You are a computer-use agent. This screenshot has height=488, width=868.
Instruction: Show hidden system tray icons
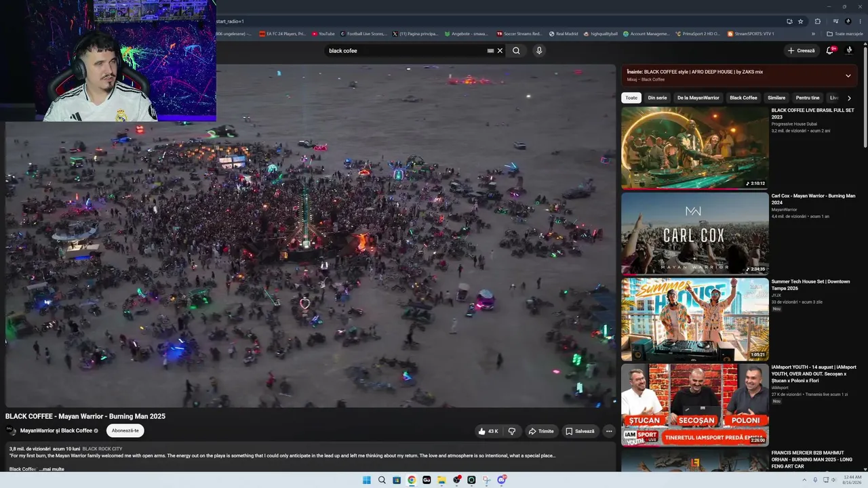[x=804, y=480]
